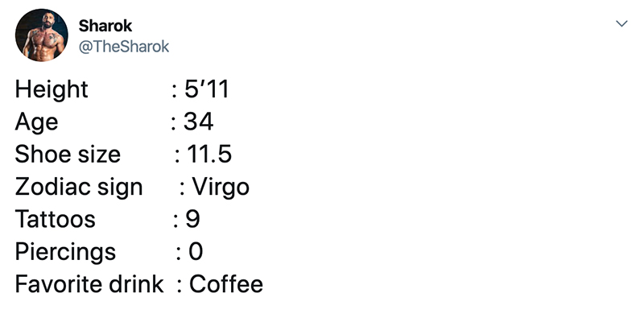Click the Piercings label text
Viewport: 644px width, 322px height.
65,252
